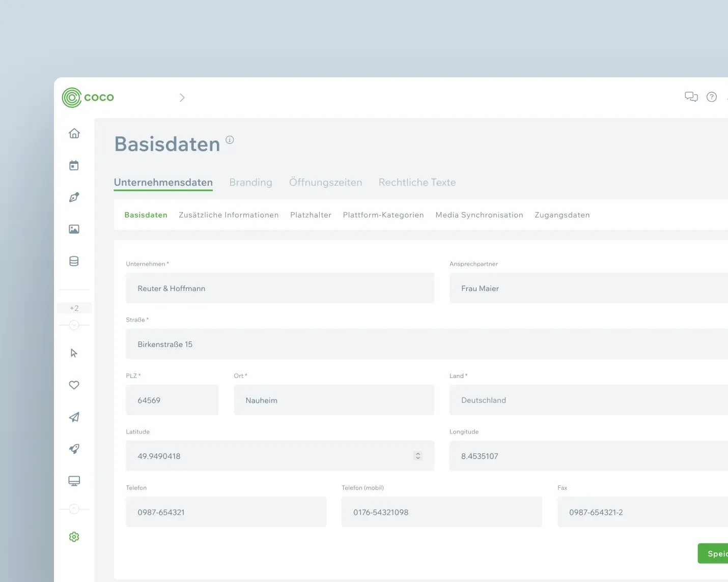The height and width of the screenshot is (582, 728).
Task: Click the Longitude field showing 8.4535107
Action: point(589,456)
